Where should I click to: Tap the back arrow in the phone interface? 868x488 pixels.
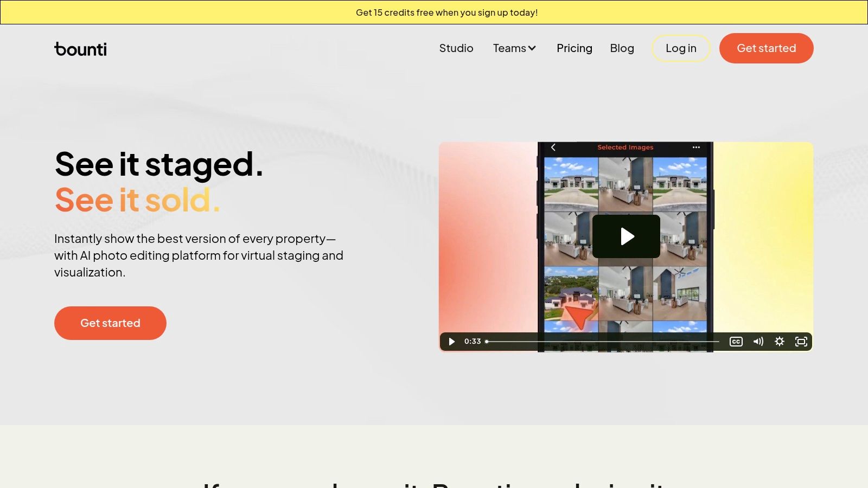(553, 147)
